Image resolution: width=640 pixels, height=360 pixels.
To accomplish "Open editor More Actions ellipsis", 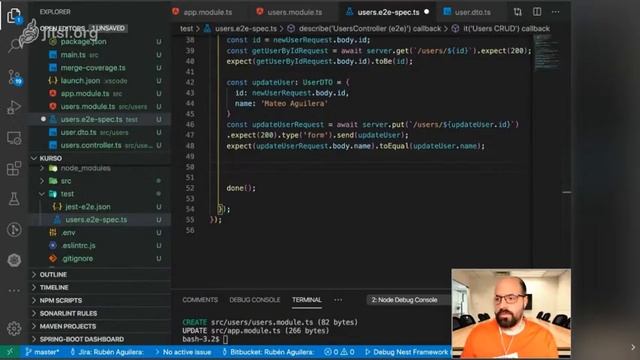I will 556,12.
